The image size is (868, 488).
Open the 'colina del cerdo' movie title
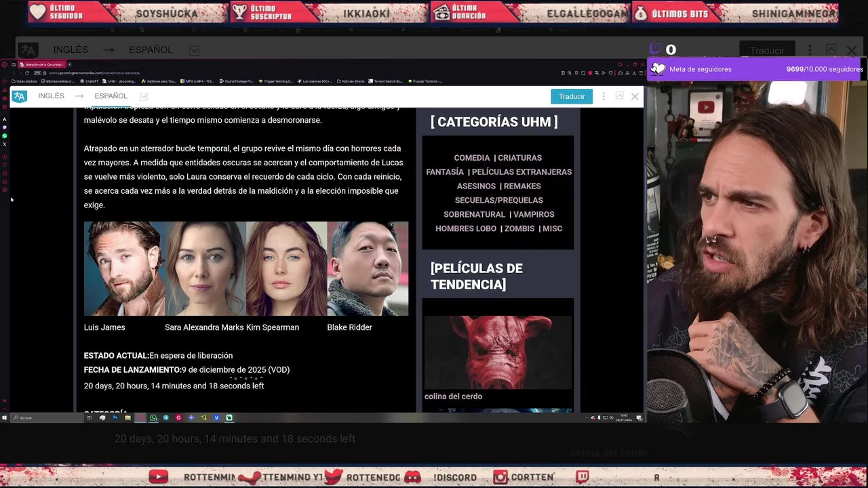point(453,396)
